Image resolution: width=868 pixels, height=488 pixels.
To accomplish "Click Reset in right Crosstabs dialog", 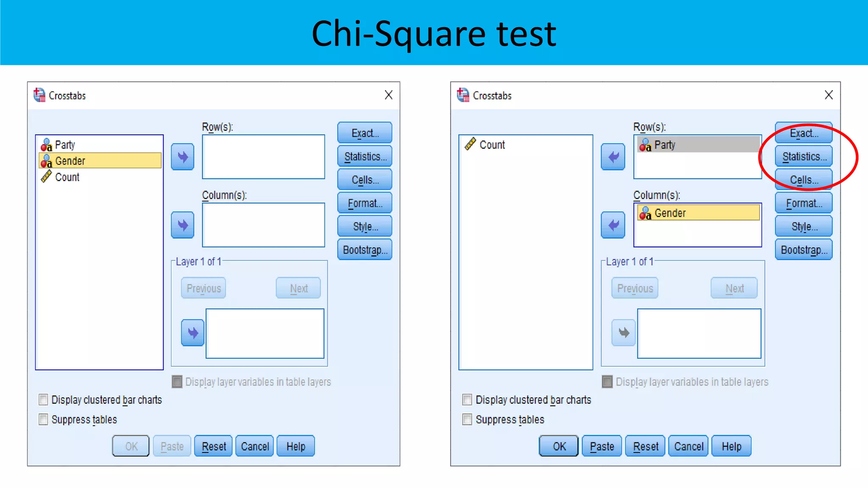I will (645, 446).
